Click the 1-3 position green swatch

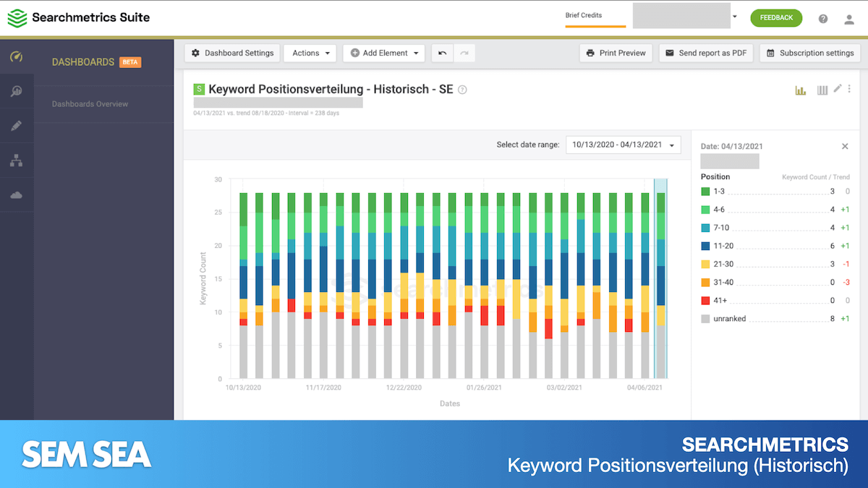pos(706,192)
